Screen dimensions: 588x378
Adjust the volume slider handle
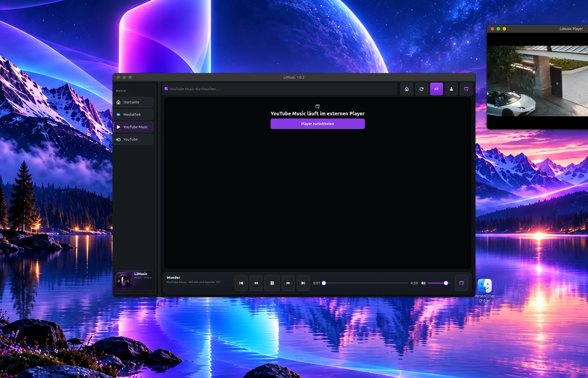coord(446,283)
